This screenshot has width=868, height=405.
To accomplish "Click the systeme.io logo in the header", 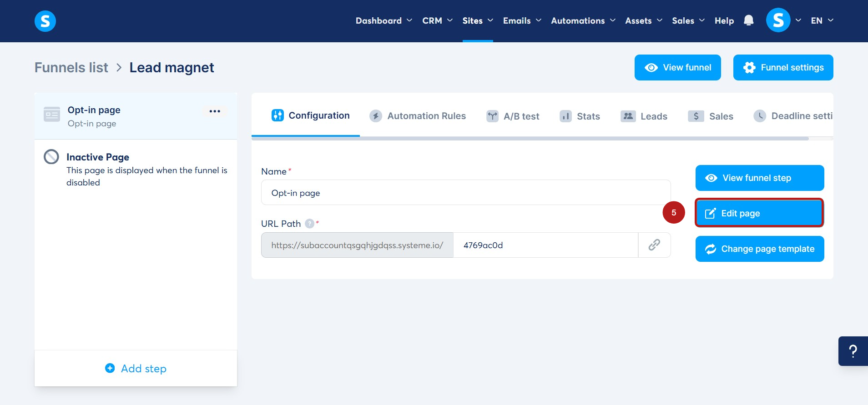I will click(45, 21).
